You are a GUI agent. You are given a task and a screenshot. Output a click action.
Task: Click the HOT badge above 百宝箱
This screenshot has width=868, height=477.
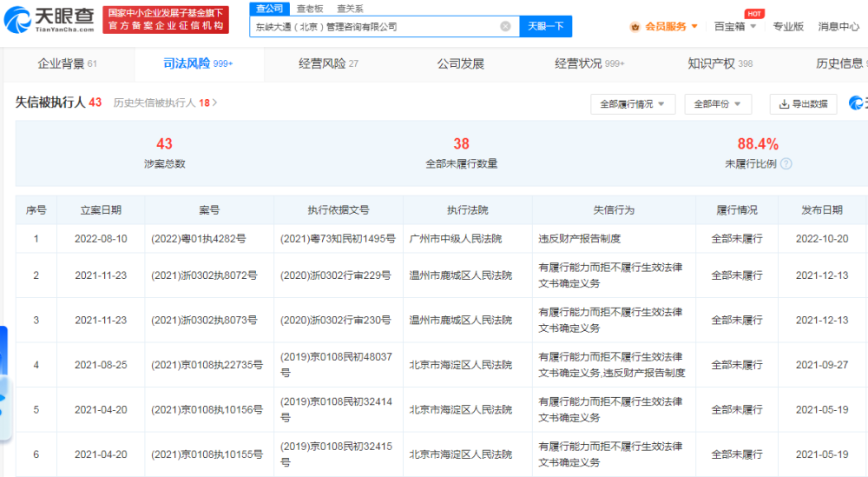click(754, 14)
